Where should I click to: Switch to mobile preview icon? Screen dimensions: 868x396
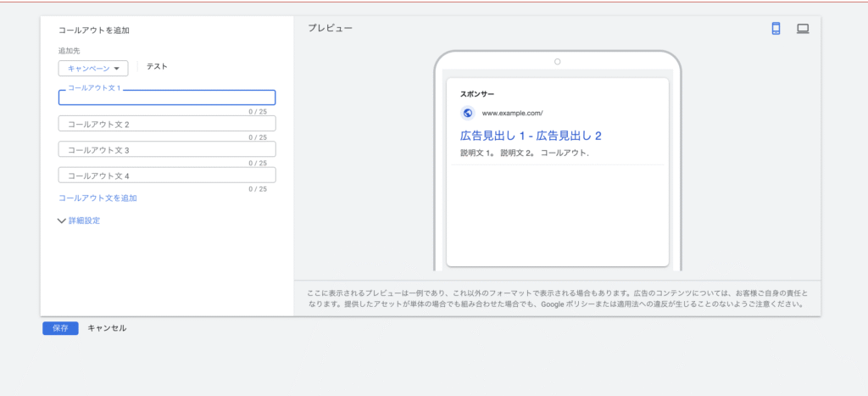tap(775, 29)
